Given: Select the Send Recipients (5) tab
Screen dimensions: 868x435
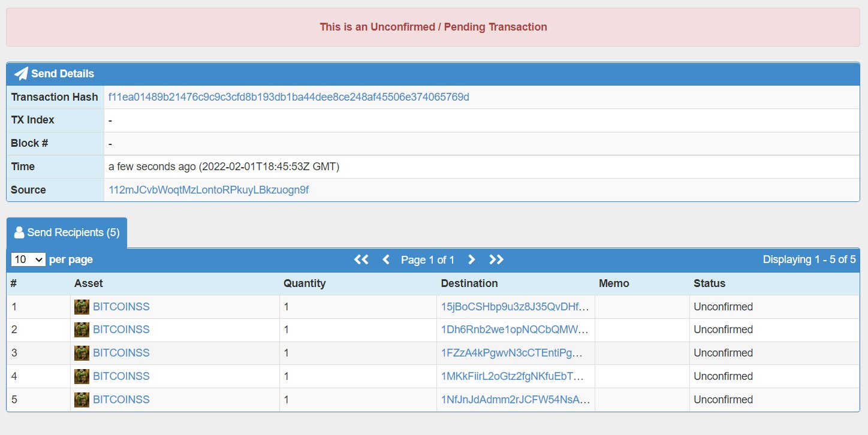Looking at the screenshot, I should coord(67,232).
